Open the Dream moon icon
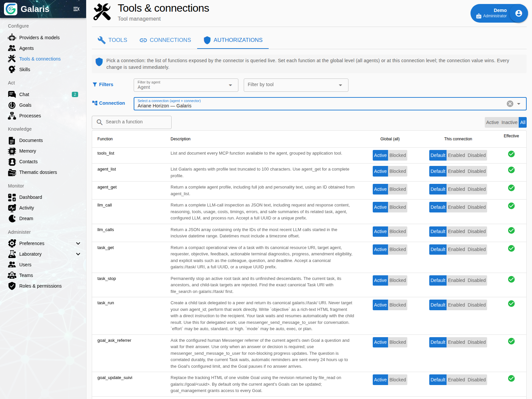This screenshot has width=532, height=399. (x=12, y=218)
